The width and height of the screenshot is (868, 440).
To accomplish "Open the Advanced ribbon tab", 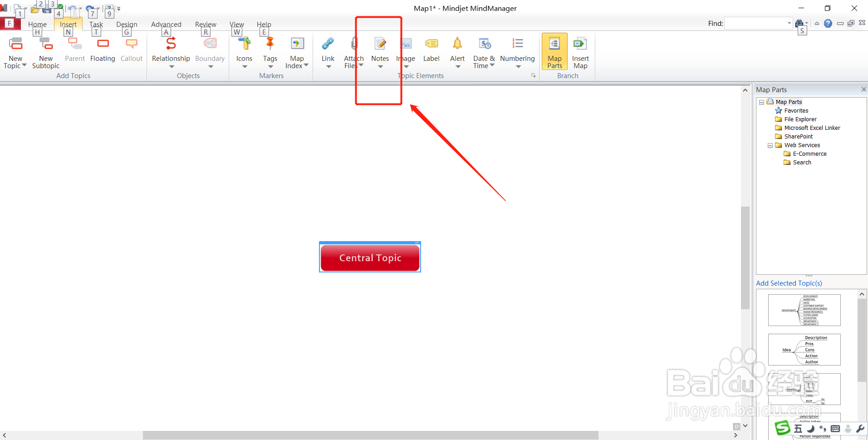I will coord(166,25).
